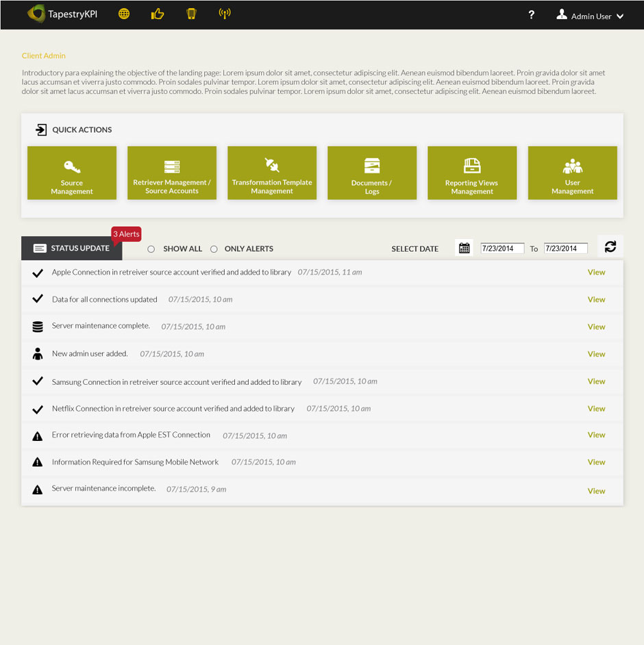Click 'Server maintenance incomplete.' text
The height and width of the screenshot is (645, 644).
103,488
